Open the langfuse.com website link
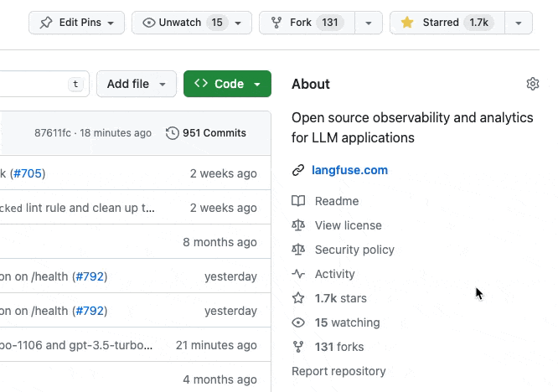This screenshot has width=558, height=392. click(x=349, y=170)
